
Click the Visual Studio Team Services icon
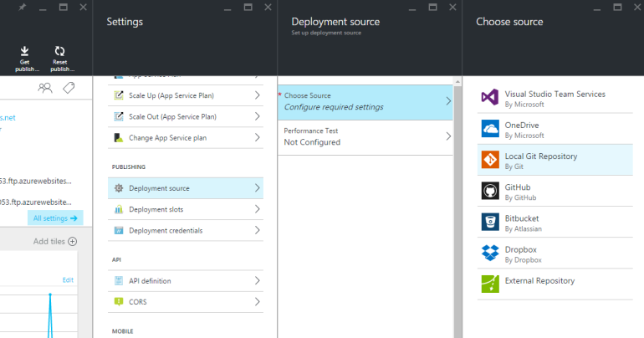(x=490, y=99)
